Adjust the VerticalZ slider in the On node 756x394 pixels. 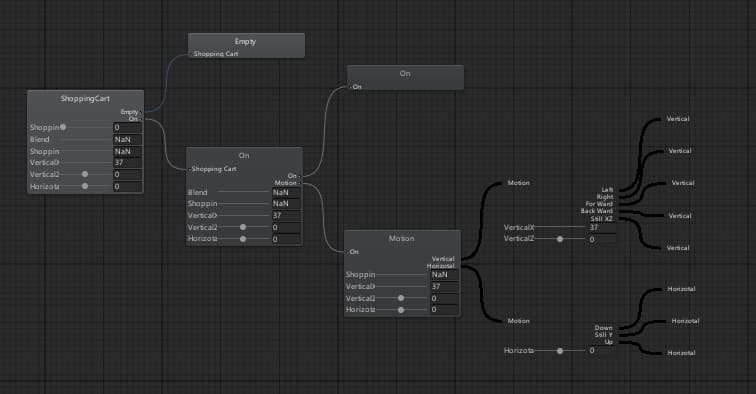pos(243,227)
